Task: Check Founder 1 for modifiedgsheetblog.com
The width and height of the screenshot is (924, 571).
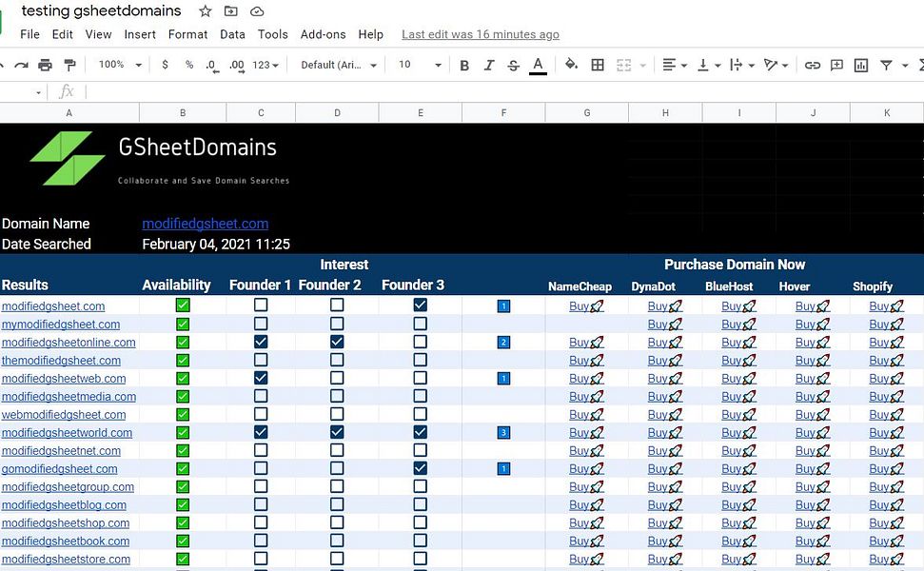Action: [x=261, y=504]
